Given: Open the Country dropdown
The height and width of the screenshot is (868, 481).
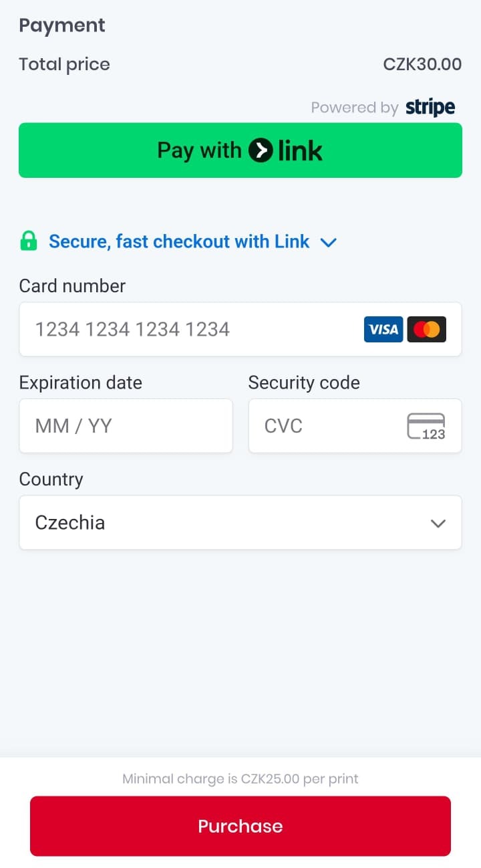Looking at the screenshot, I should [240, 523].
